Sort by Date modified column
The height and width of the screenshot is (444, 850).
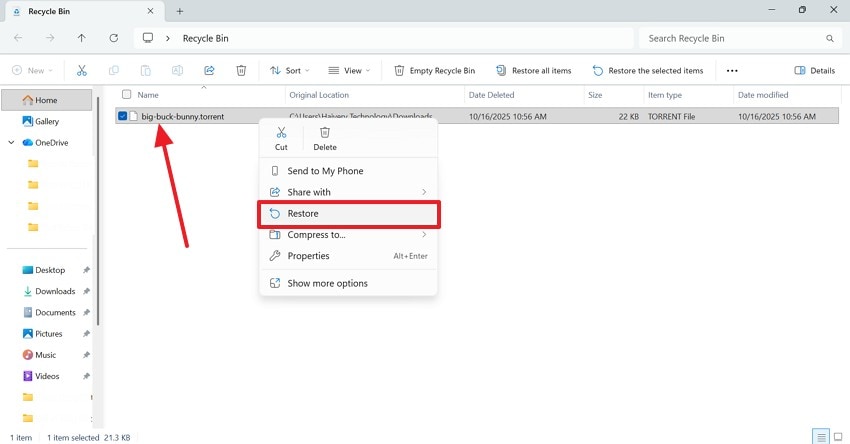763,95
